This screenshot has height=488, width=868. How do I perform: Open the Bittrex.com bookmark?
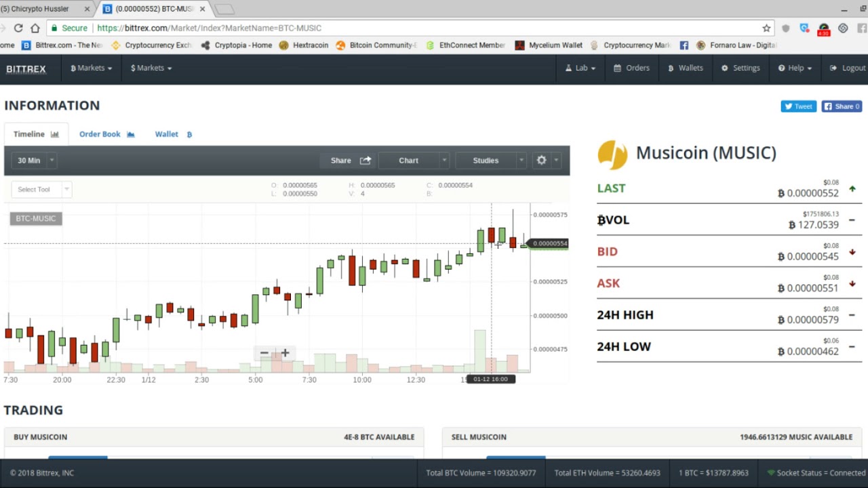(x=62, y=45)
